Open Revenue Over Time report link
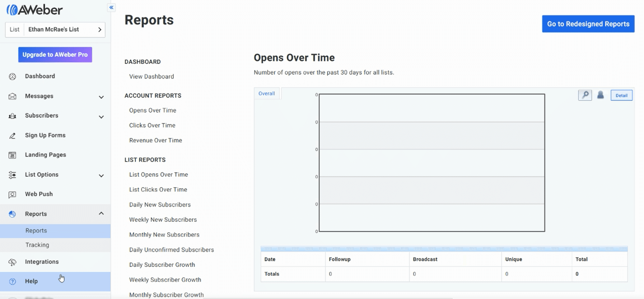Screen dimensions: 644x299 coord(156,140)
